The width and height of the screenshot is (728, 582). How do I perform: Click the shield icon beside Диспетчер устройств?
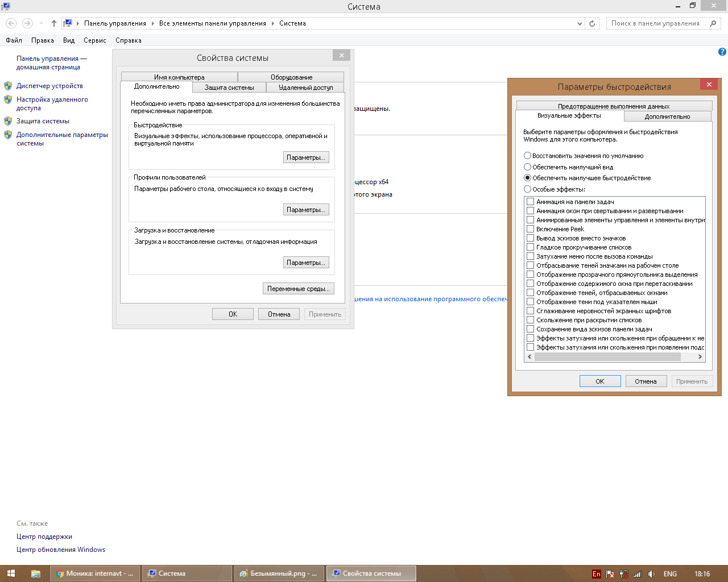coord(8,86)
